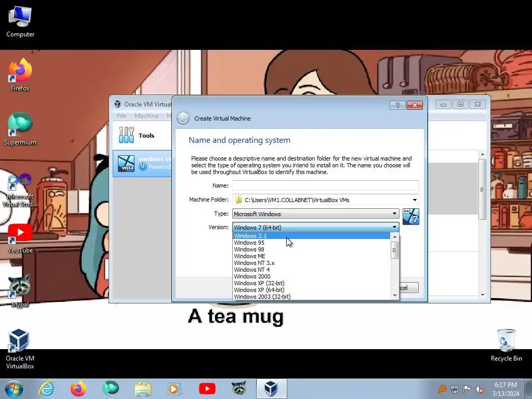Click the orange magnifier tray icon
Viewport: 532px width, 399px height.
coord(442,389)
